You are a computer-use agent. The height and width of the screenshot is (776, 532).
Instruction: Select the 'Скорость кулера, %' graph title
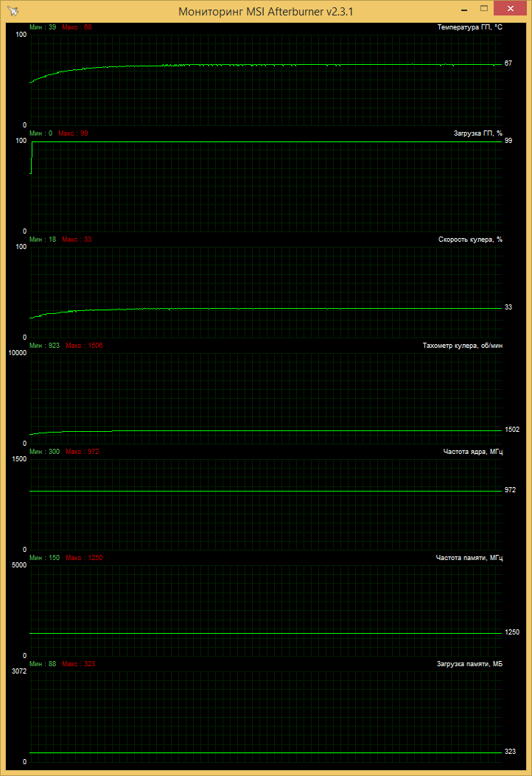tap(470, 240)
